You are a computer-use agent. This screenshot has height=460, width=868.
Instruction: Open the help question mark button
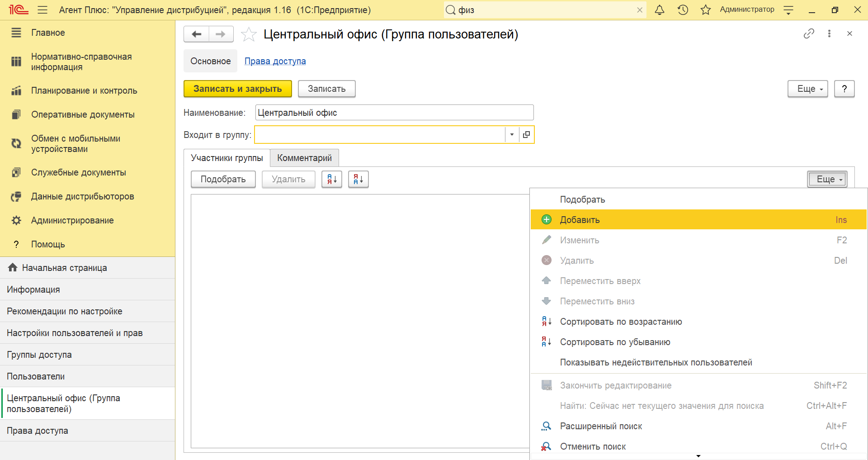pyautogui.click(x=844, y=89)
